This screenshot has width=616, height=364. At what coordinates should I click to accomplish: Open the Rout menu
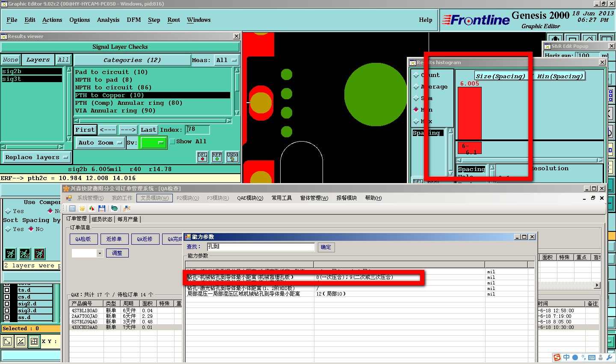point(174,20)
